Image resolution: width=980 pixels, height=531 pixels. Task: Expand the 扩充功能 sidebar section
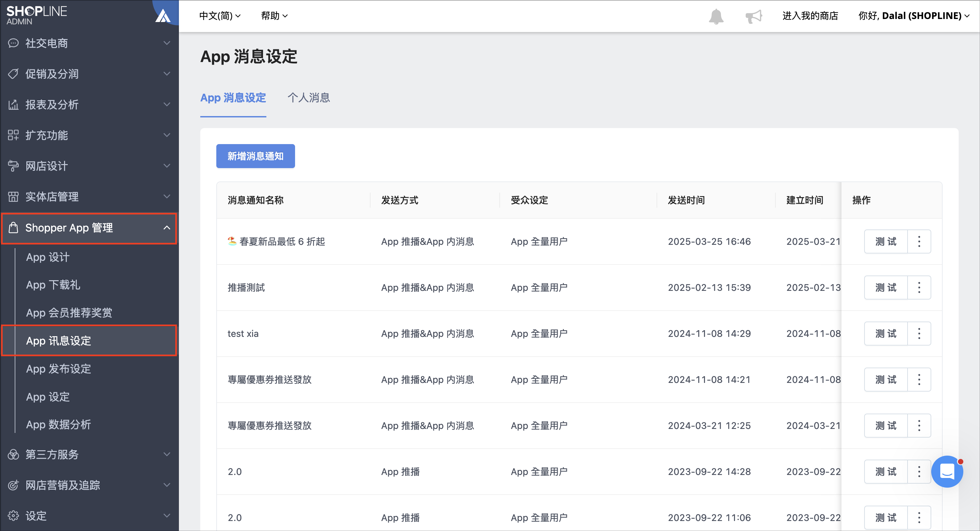tap(166, 135)
